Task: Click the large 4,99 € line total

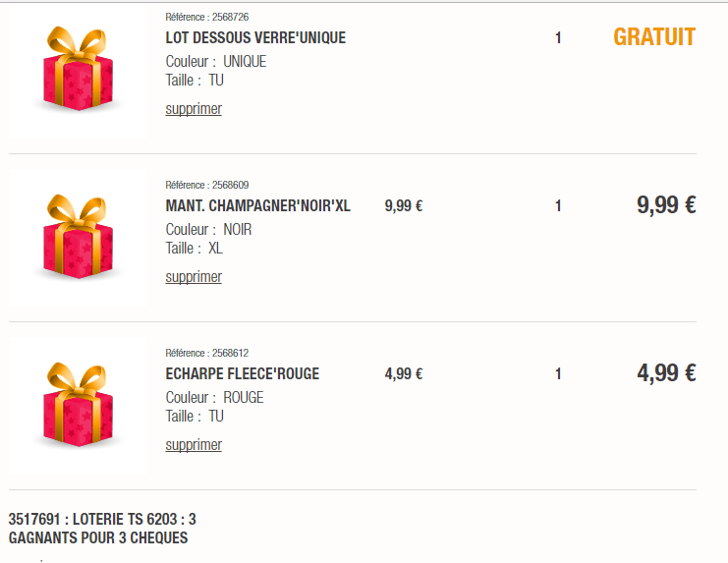Action: click(666, 373)
